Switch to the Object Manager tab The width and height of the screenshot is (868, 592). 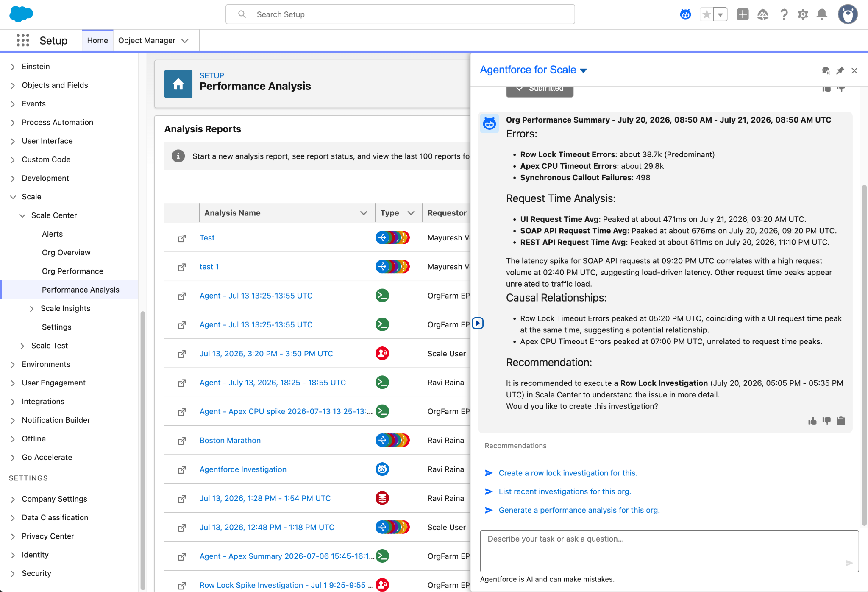click(x=147, y=41)
